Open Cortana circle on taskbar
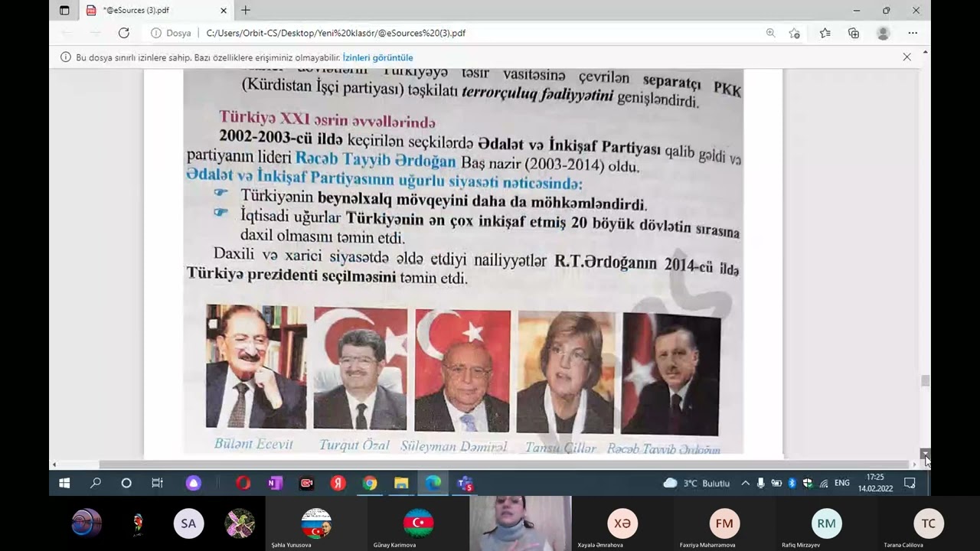The height and width of the screenshot is (551, 980). click(126, 483)
